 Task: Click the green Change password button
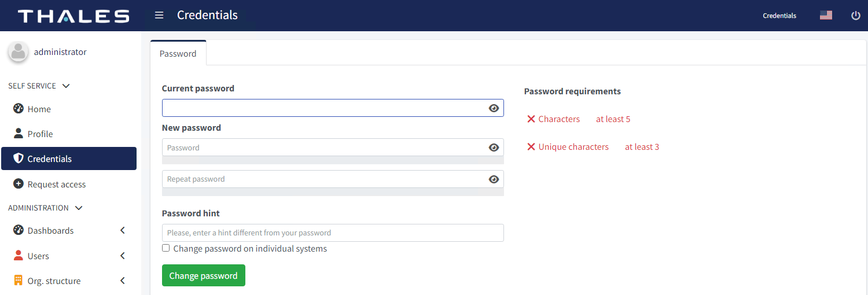pos(204,275)
